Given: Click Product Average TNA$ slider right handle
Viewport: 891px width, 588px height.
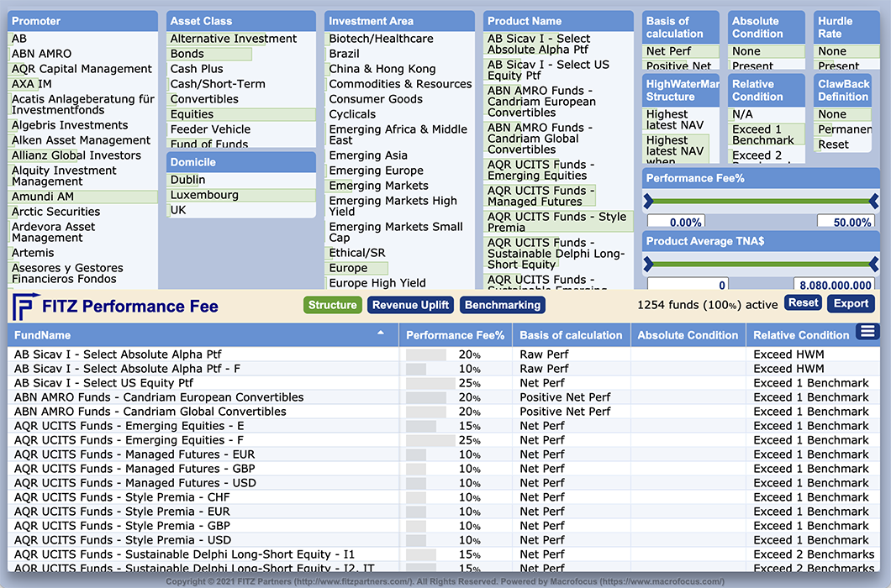Looking at the screenshot, I should 873,264.
